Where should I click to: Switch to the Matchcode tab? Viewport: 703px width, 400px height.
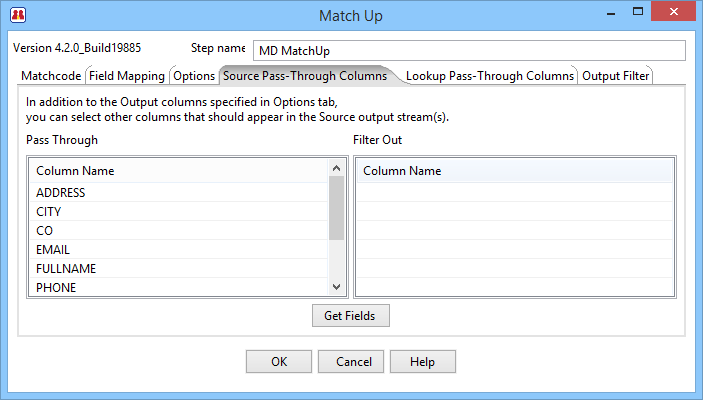[50, 76]
